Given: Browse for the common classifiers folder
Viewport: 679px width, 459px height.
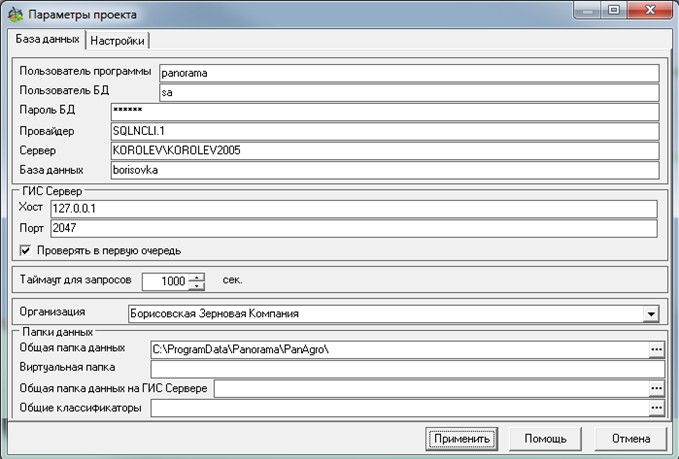Looking at the screenshot, I should [656, 407].
